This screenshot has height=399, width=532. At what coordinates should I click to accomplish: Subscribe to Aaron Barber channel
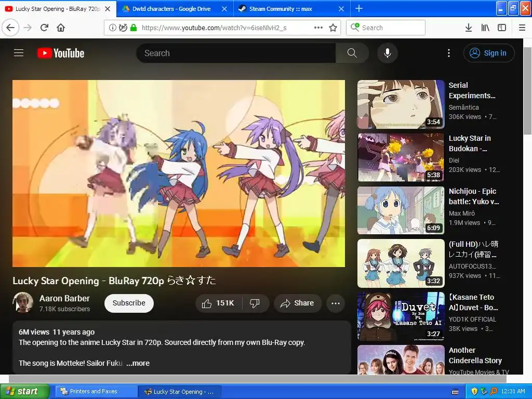(x=129, y=303)
